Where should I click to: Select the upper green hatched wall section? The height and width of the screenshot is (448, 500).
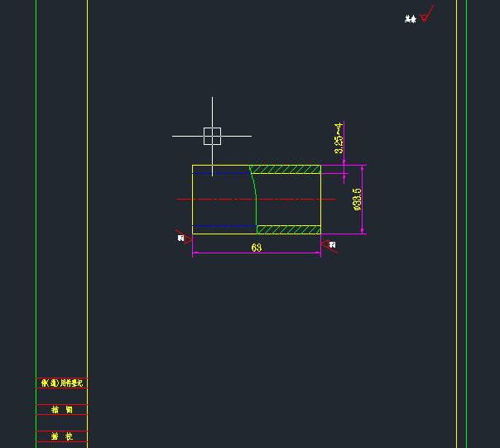coord(285,170)
